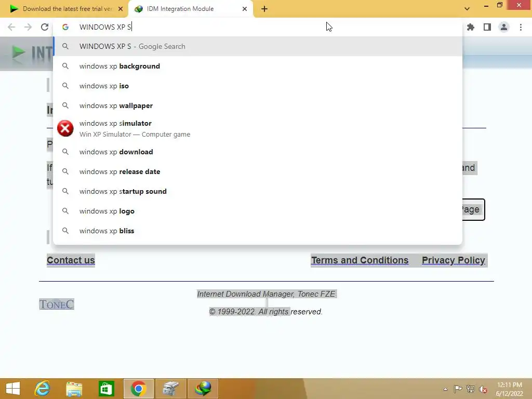Choose 'windows xp bliss' suggestion
Image resolution: width=532 pixels, height=399 pixels.
click(258, 231)
